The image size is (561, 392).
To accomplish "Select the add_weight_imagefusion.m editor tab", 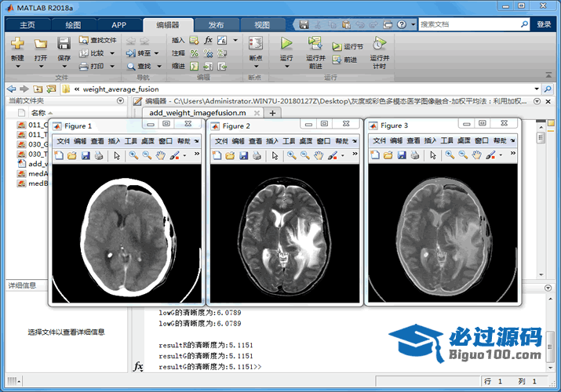I will [x=198, y=113].
